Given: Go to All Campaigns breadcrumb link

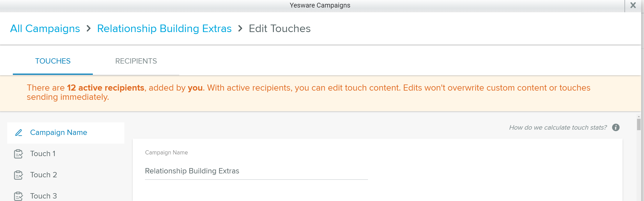Looking at the screenshot, I should [x=45, y=28].
